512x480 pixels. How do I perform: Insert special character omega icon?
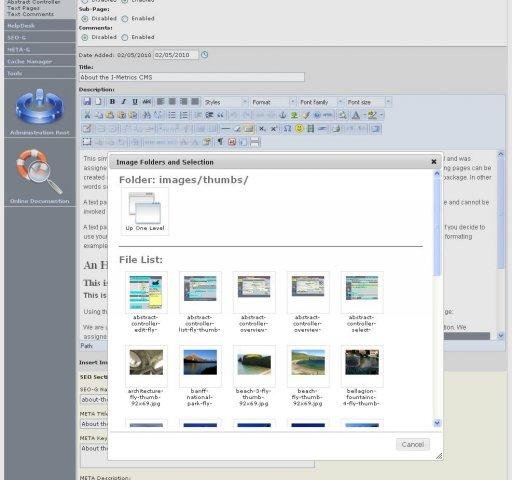(287, 129)
